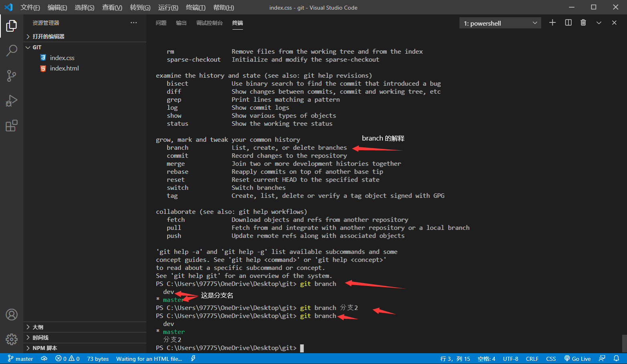Open the 选择(S) menu
This screenshot has width=627, height=364.
pos(85,8)
